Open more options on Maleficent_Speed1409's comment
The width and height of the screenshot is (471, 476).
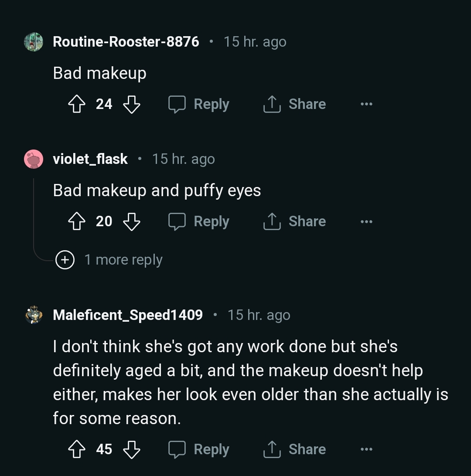click(366, 449)
